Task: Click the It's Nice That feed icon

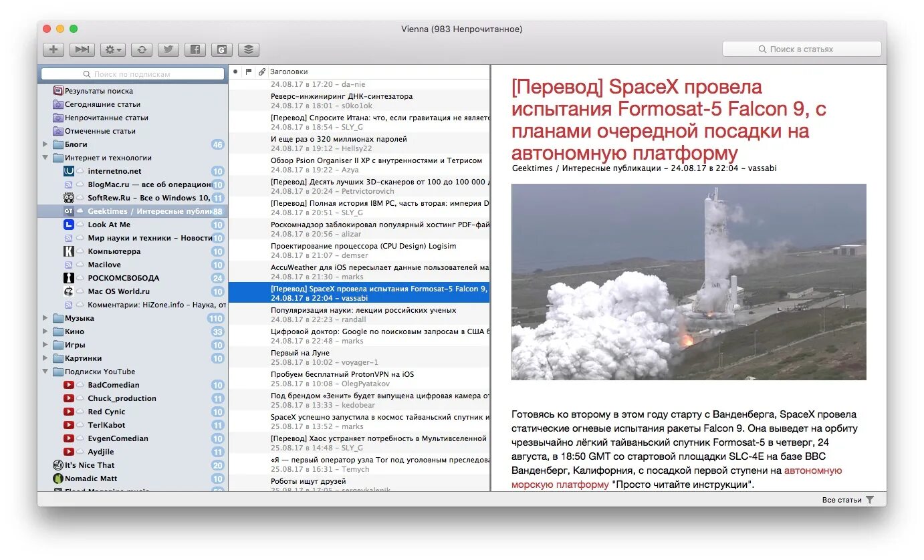Action: tap(57, 465)
